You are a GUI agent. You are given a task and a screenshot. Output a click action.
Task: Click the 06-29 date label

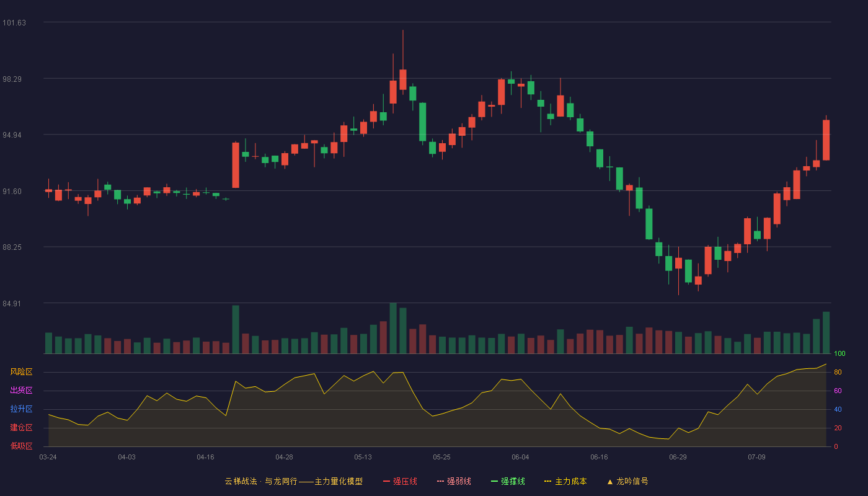pyautogui.click(x=678, y=457)
